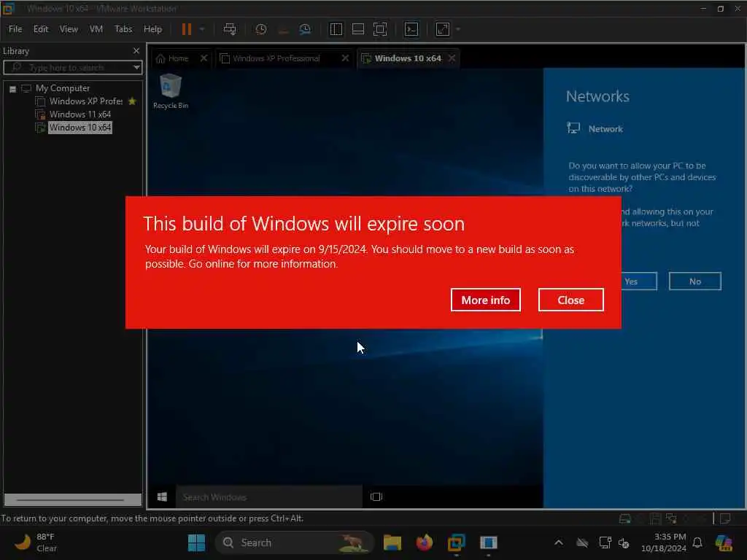The width and height of the screenshot is (747, 560).
Task: Open the clock showing 3:35 PM
Action: coord(663,542)
